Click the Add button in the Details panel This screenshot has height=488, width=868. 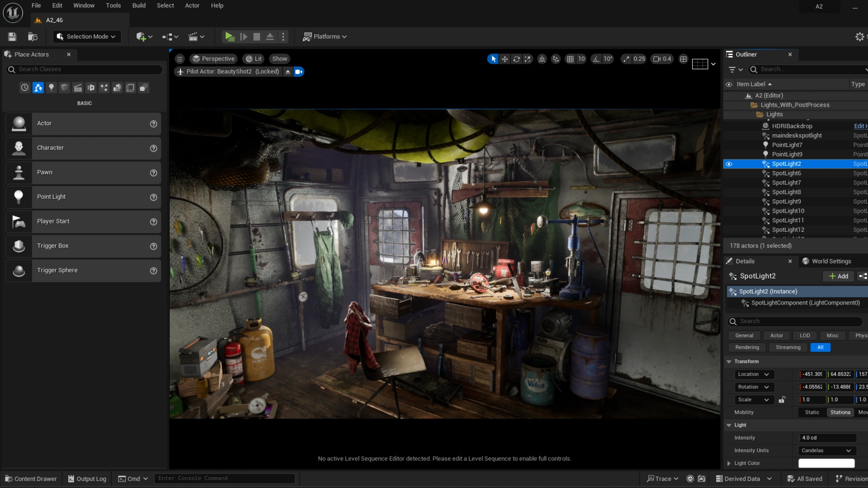[x=838, y=276]
